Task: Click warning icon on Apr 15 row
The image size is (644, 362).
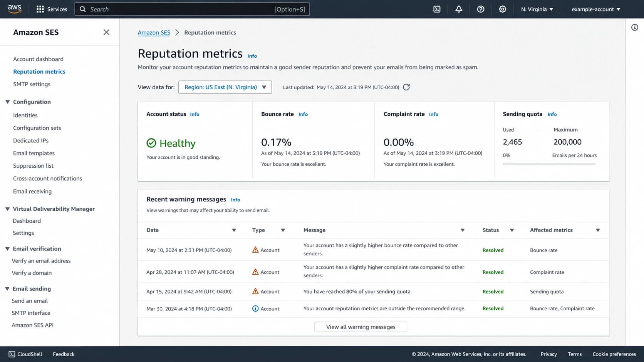Action: (x=255, y=291)
